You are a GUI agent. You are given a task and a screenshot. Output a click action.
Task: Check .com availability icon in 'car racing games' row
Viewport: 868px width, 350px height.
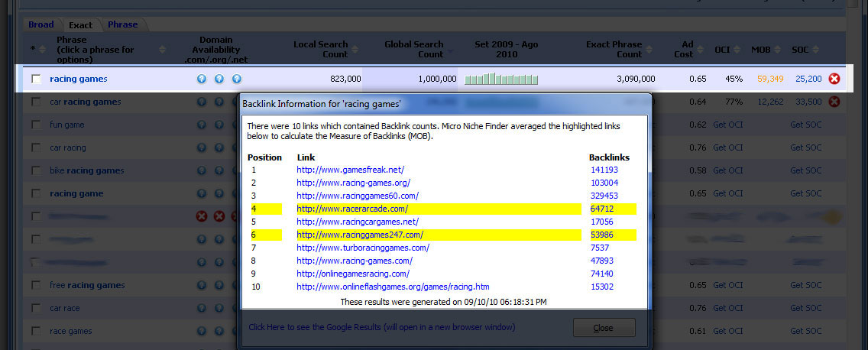(202, 102)
